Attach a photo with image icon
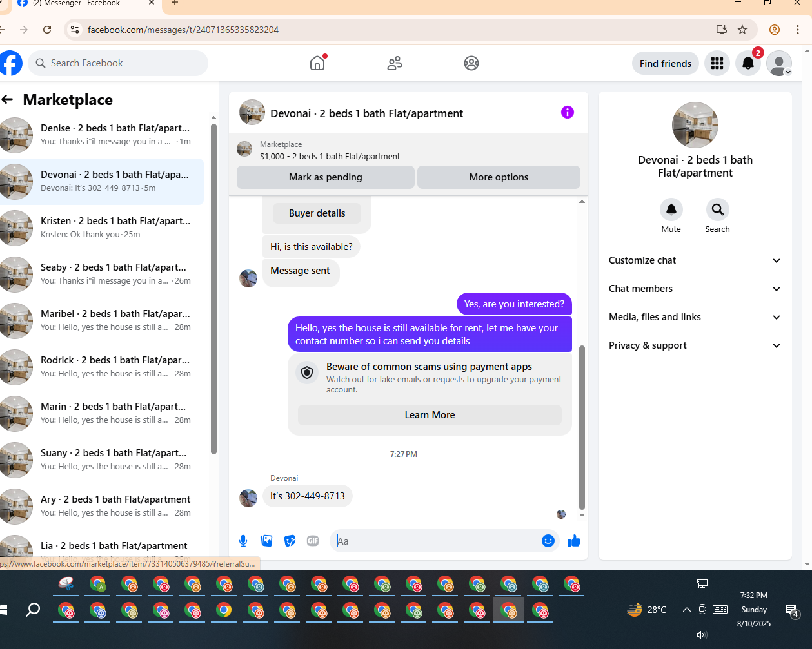 coord(266,541)
